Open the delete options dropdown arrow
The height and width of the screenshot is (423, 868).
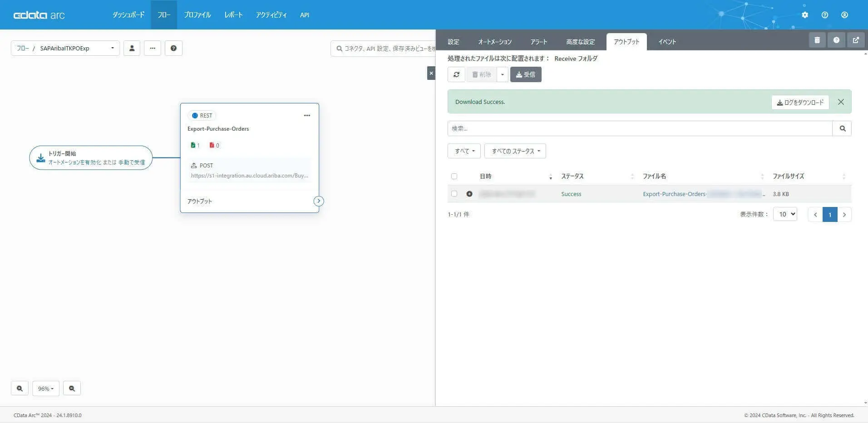[x=502, y=74]
